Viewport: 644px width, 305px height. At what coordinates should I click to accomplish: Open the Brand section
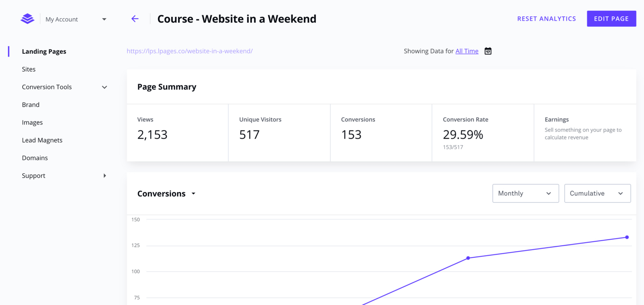pos(31,105)
